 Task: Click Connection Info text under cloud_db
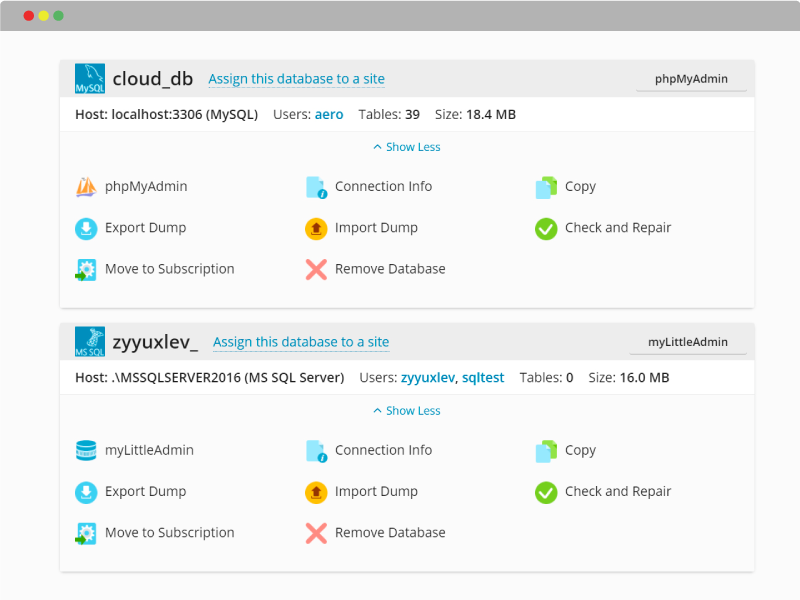(383, 187)
